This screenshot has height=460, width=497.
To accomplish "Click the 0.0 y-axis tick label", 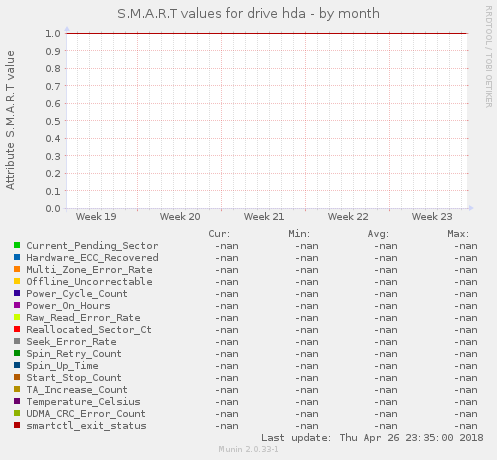I will [x=53, y=209].
